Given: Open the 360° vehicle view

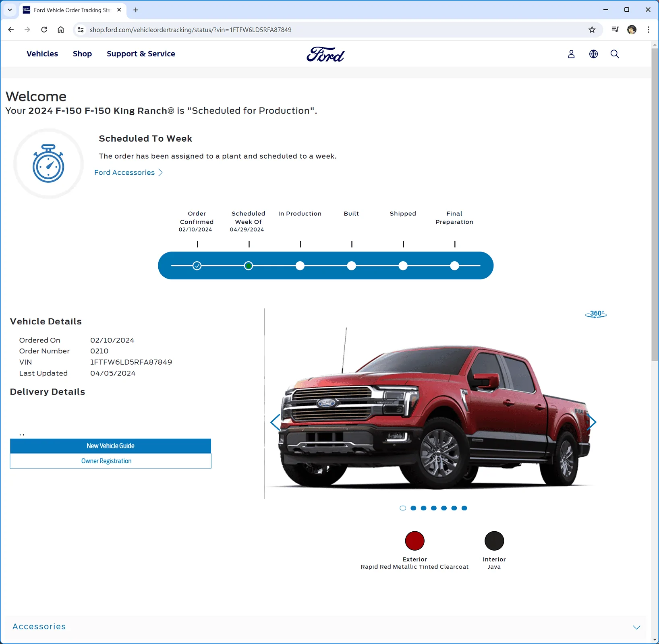Looking at the screenshot, I should (596, 314).
